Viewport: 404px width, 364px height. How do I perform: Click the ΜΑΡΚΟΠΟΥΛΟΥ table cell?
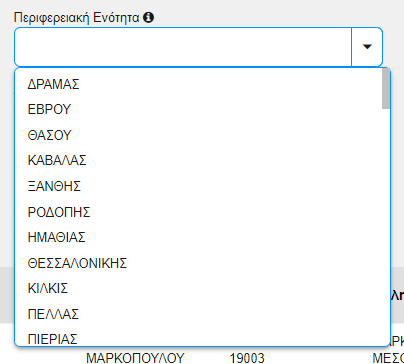click(135, 358)
